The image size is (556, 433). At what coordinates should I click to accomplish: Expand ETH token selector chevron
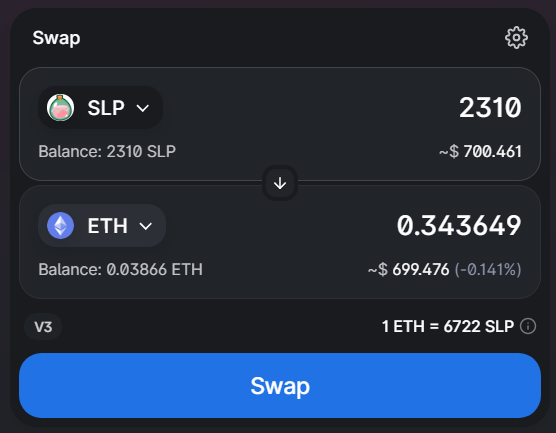point(146,226)
